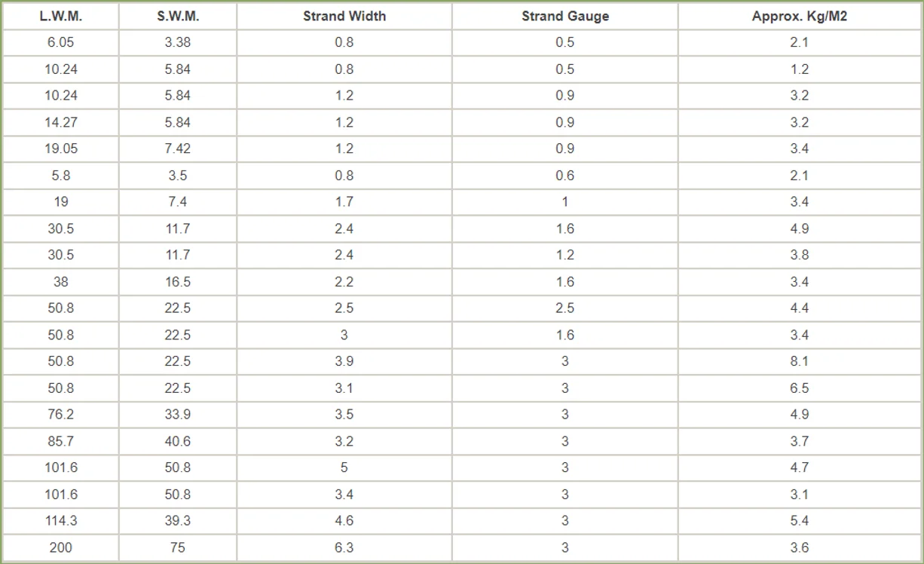This screenshot has width=924, height=564.
Task: Click the S.W.M. column header
Action: click(x=178, y=16)
